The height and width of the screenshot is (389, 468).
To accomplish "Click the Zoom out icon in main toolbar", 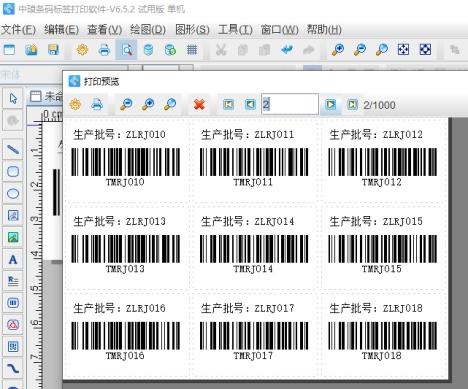I will (360, 50).
